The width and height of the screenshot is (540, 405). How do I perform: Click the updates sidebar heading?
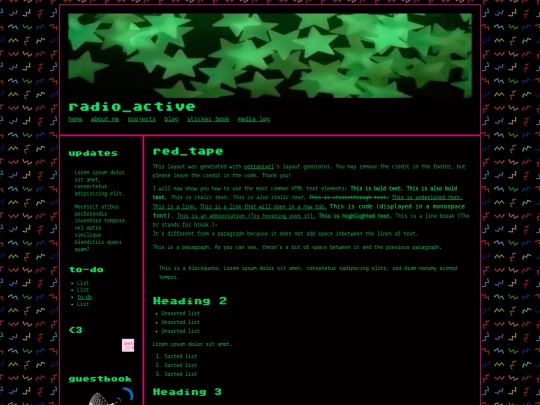tap(93, 153)
